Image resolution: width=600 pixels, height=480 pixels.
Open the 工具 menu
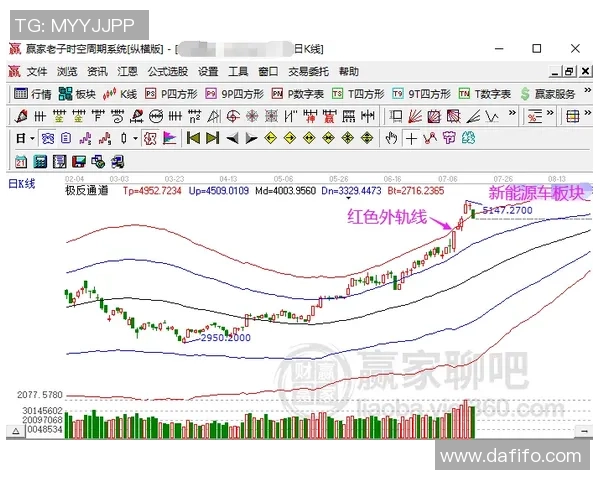point(238,72)
